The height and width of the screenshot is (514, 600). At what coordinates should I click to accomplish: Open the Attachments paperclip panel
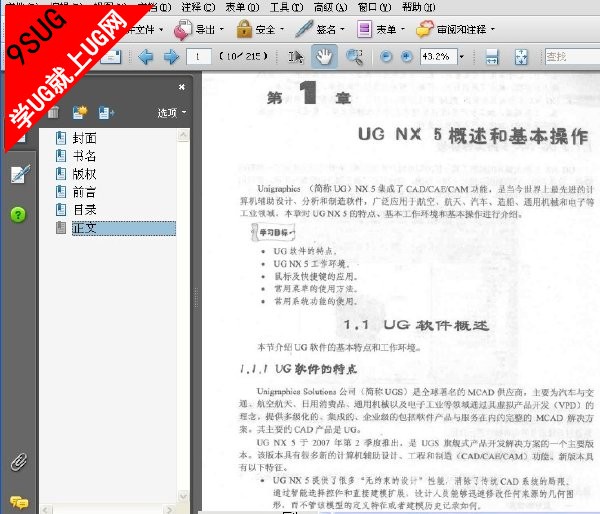coord(19,462)
